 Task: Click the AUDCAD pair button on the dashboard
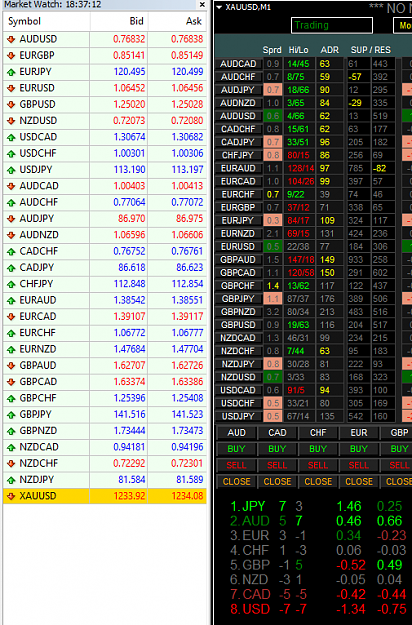[x=238, y=64]
